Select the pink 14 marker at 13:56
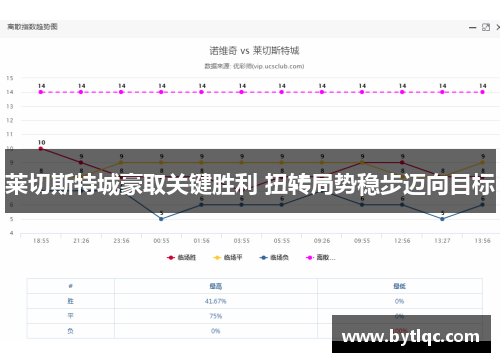 coord(482,92)
